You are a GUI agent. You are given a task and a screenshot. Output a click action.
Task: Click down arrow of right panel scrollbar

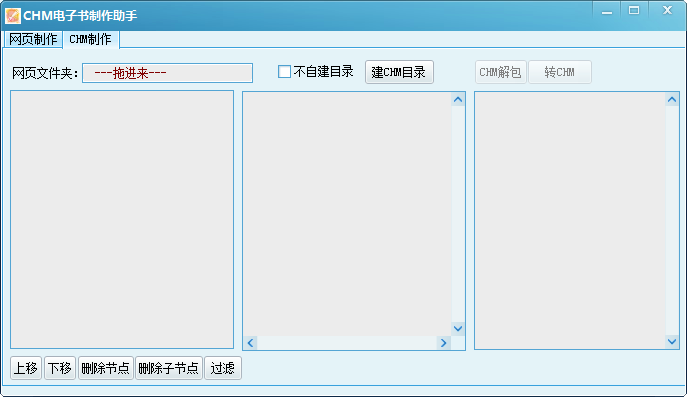pos(672,341)
